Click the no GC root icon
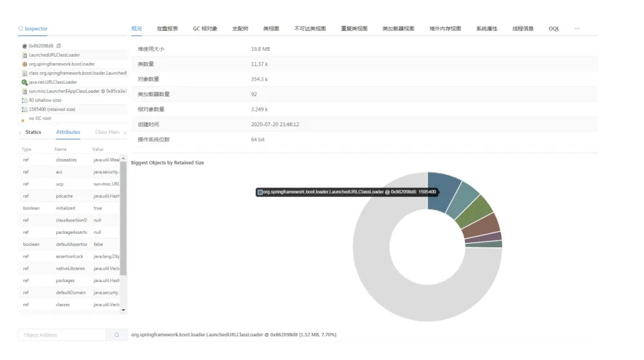This screenshot has height=360, width=644. (23, 120)
